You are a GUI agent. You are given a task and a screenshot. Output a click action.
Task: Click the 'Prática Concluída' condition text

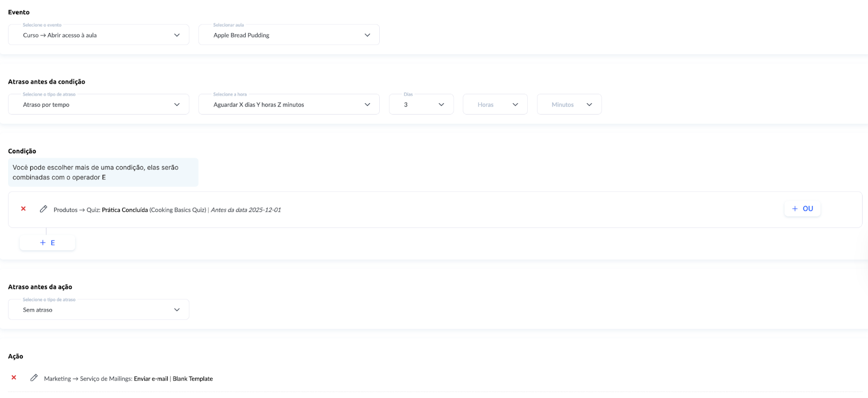(x=125, y=210)
